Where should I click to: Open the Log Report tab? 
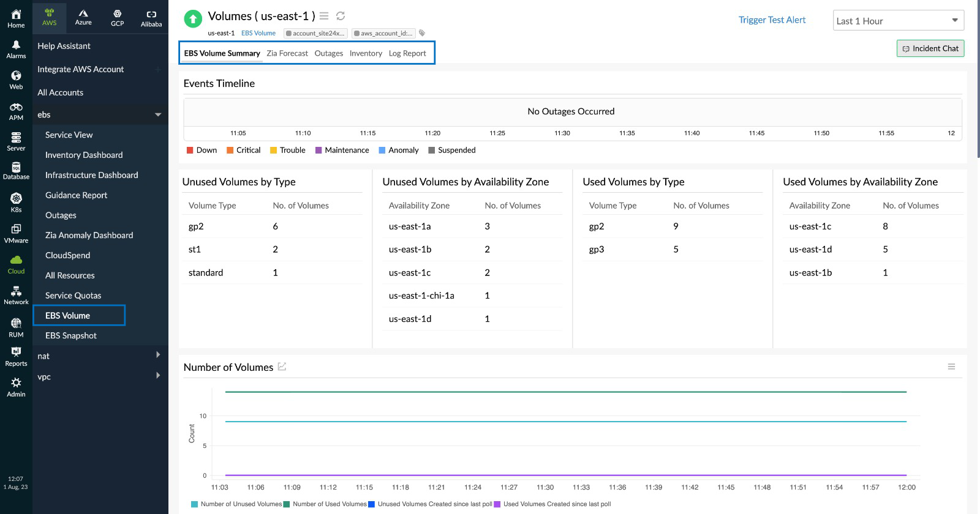(x=407, y=53)
